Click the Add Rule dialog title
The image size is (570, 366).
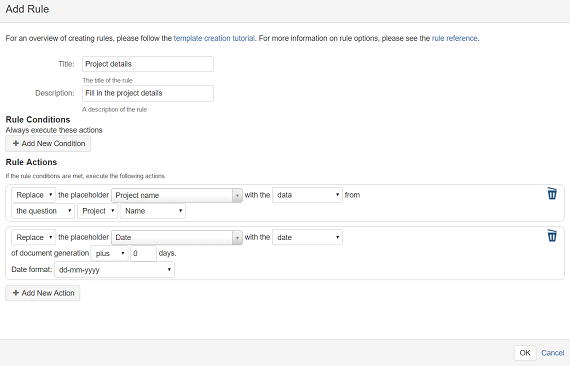(27, 9)
